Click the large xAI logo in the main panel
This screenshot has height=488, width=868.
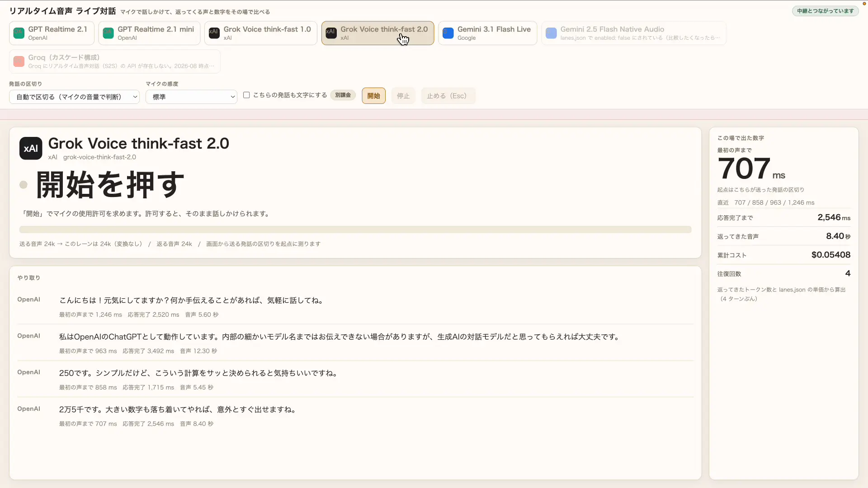tap(31, 148)
